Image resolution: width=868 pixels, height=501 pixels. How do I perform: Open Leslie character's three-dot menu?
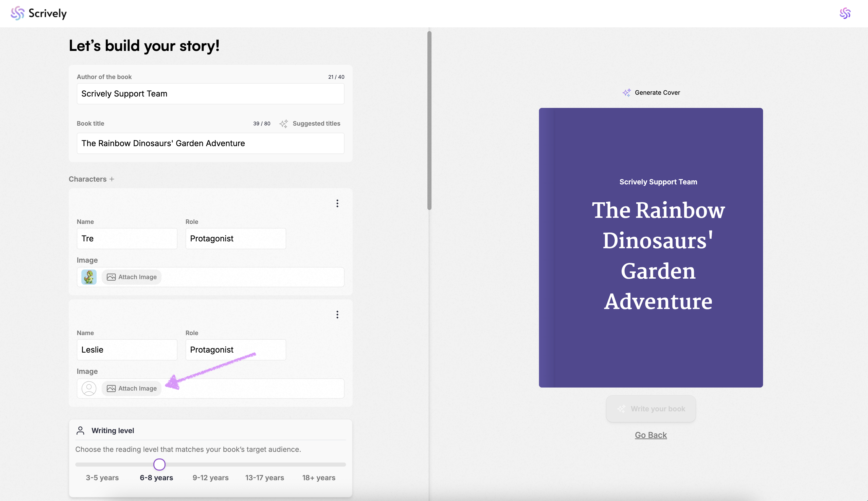point(337,315)
